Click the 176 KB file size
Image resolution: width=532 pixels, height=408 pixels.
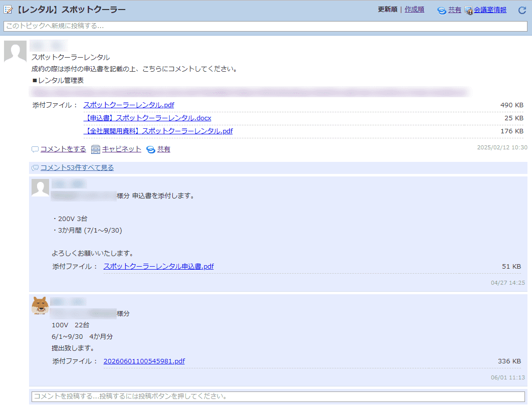[511, 131]
